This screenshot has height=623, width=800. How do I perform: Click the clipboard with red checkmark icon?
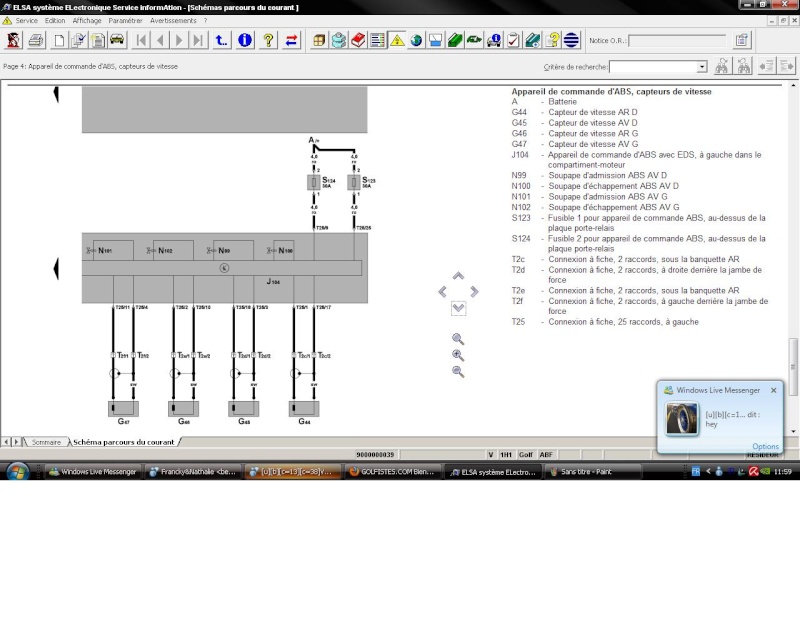pos(513,40)
